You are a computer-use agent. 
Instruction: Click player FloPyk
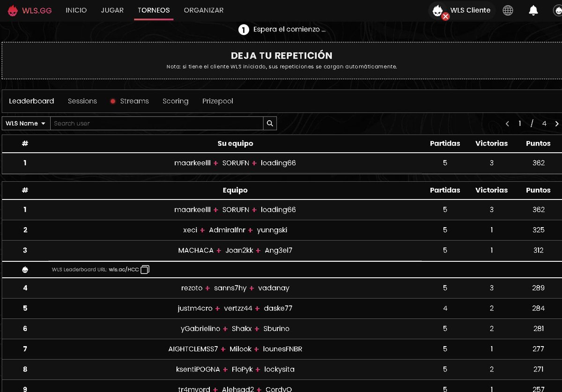point(242,370)
